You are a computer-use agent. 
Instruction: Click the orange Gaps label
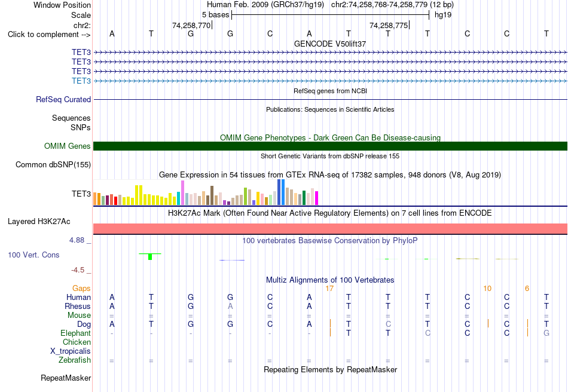point(81,289)
